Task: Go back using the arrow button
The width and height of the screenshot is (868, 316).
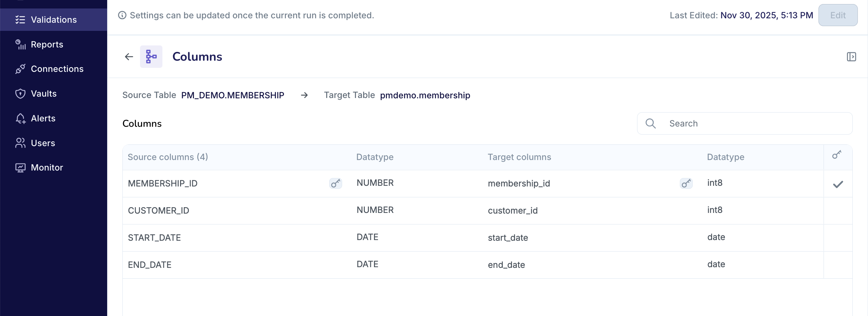Action: pyautogui.click(x=129, y=56)
